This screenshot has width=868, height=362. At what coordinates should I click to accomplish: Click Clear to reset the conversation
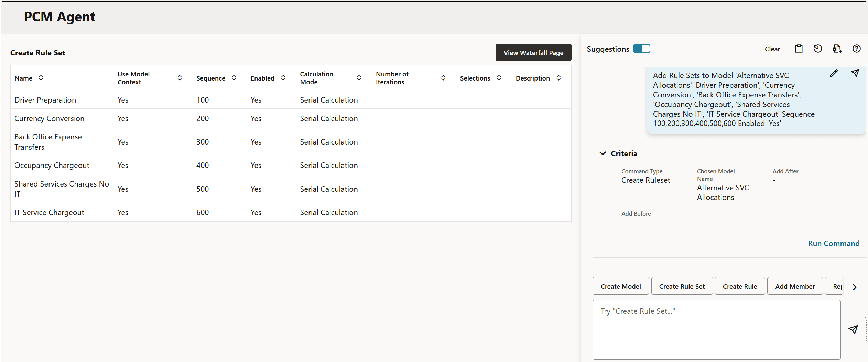pyautogui.click(x=772, y=49)
